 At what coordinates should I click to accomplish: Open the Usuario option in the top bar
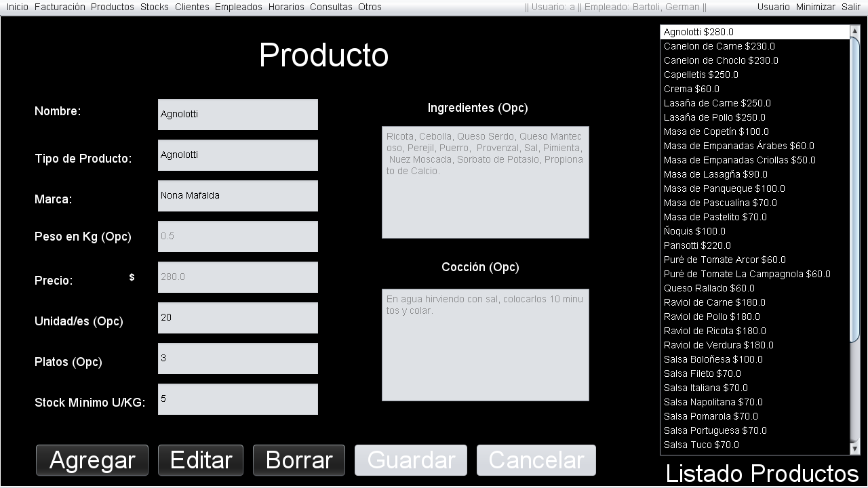pos(774,7)
